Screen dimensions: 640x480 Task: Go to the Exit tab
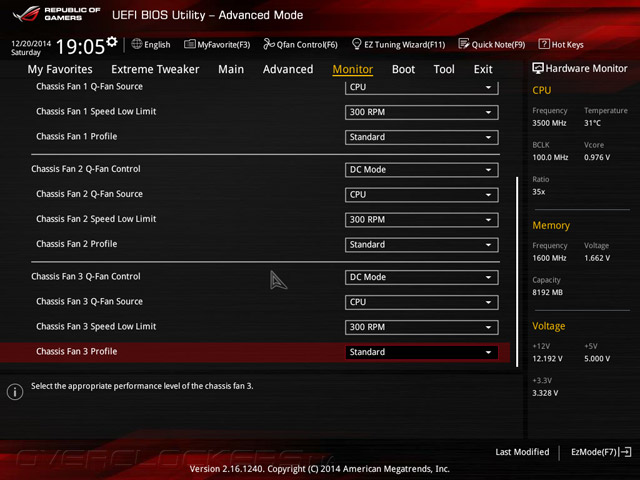(483, 69)
